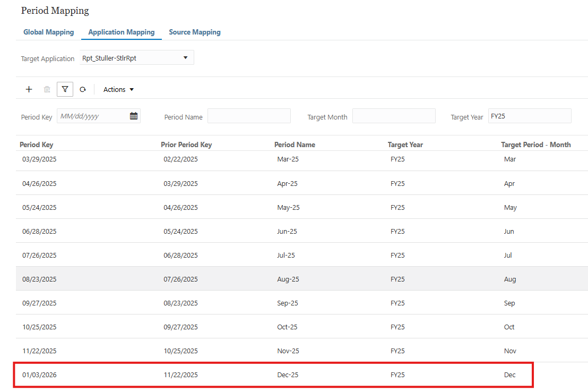Open the Period Key calendar picker
The width and height of the screenshot is (588, 391).
[134, 116]
